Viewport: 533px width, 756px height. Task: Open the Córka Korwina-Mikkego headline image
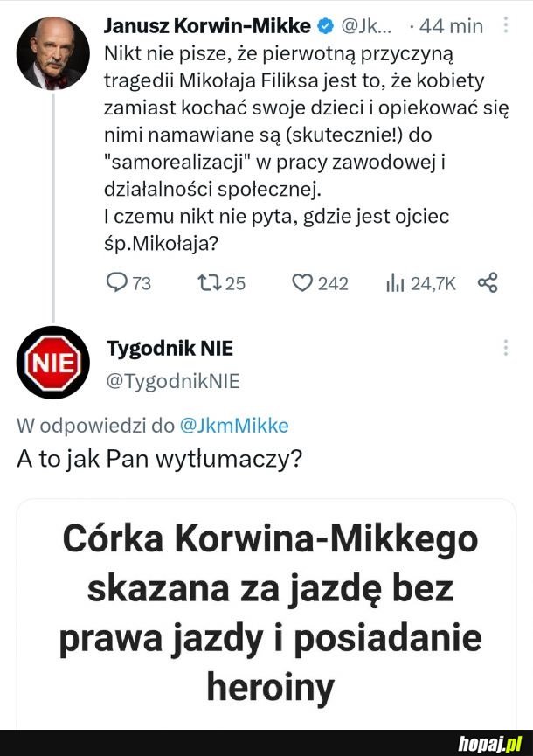click(x=266, y=614)
